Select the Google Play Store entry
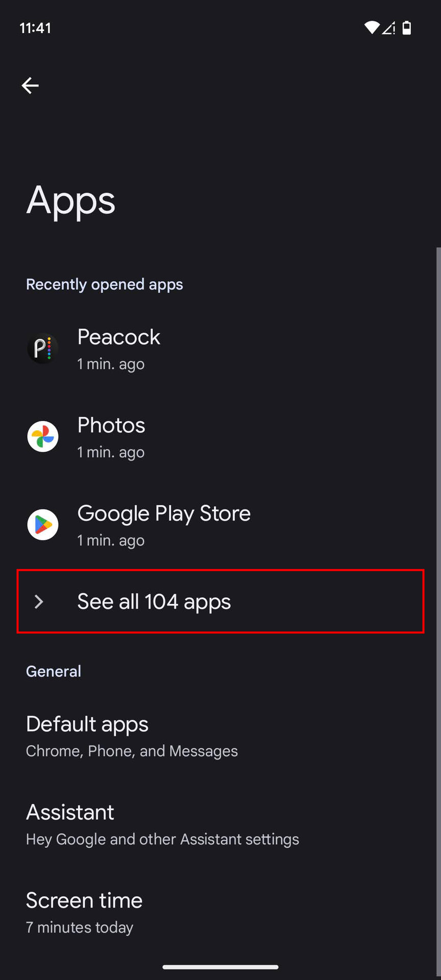The height and width of the screenshot is (980, 441). 164,525
